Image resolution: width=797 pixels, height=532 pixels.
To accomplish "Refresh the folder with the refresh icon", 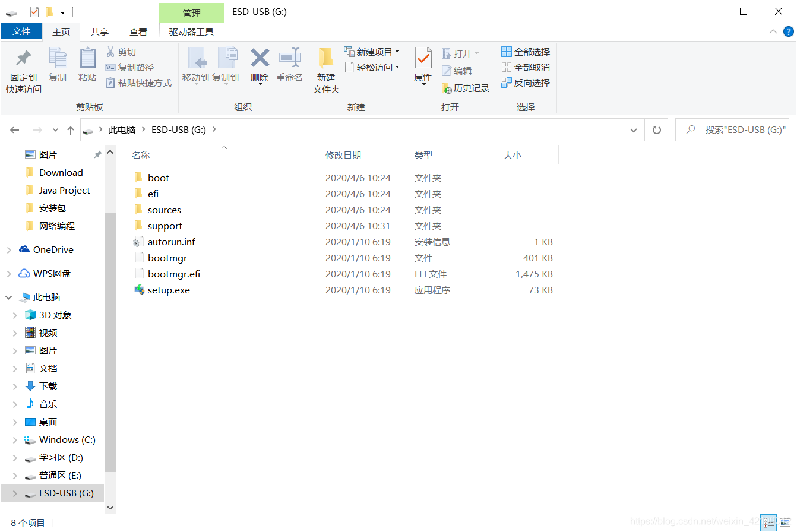I will [656, 129].
